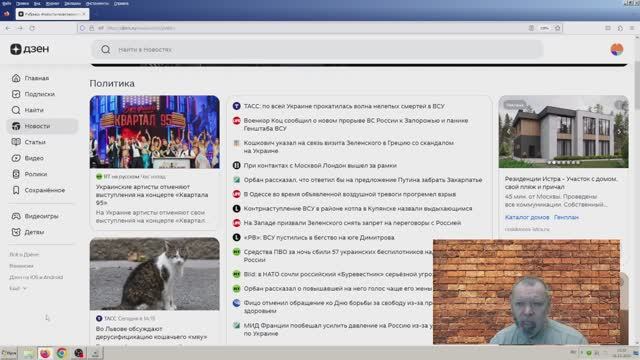Screen dimensions: 640x360
Task: Open the Lviv cat derussification article
Action: coord(151,333)
